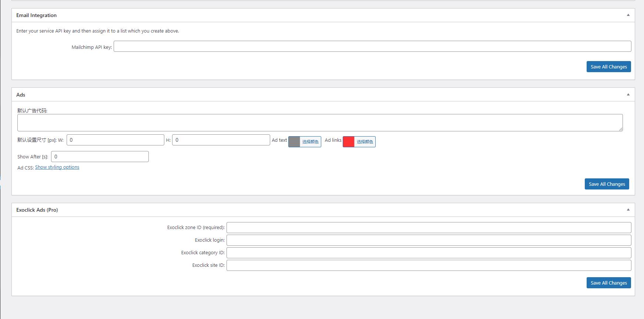The height and width of the screenshot is (319, 644).
Task: Click the '默认广告代码:' label
Action: point(32,111)
